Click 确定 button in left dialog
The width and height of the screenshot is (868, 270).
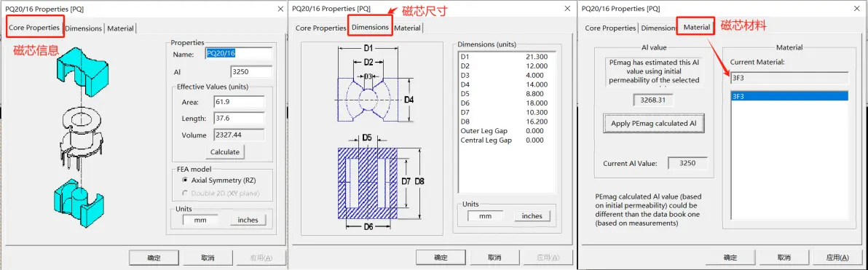pos(154,258)
